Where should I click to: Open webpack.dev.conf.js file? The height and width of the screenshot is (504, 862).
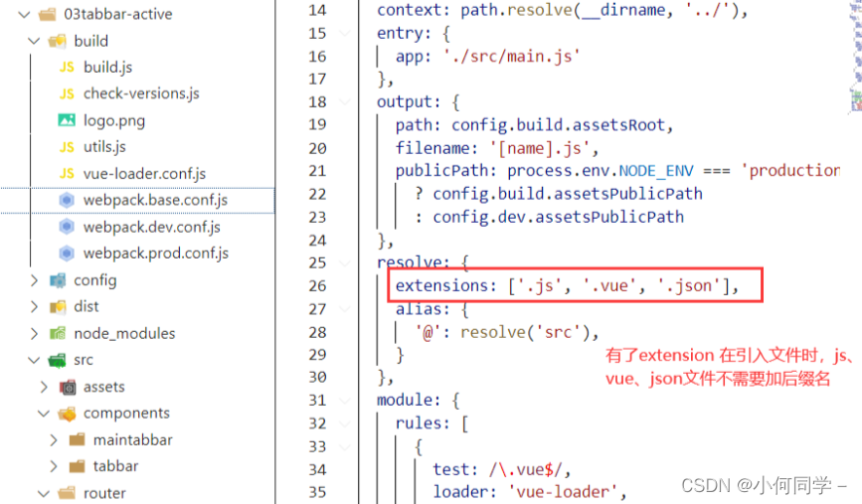pos(152,227)
